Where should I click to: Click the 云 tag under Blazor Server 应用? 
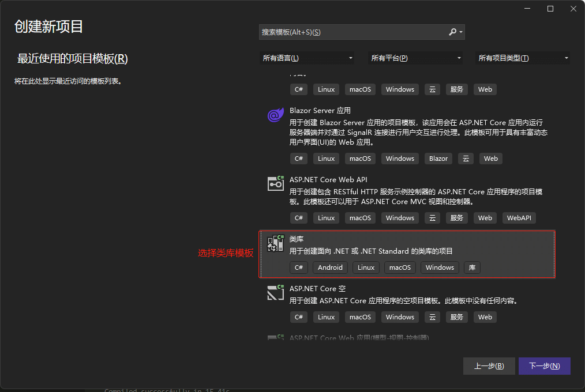tap(466, 159)
